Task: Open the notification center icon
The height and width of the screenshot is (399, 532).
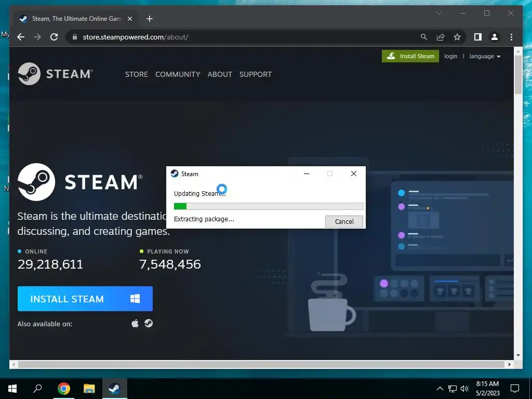Action: [x=515, y=389]
